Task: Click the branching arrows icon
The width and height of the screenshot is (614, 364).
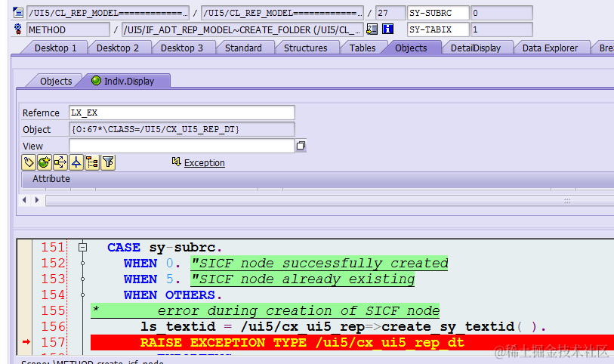Action: click(60, 162)
